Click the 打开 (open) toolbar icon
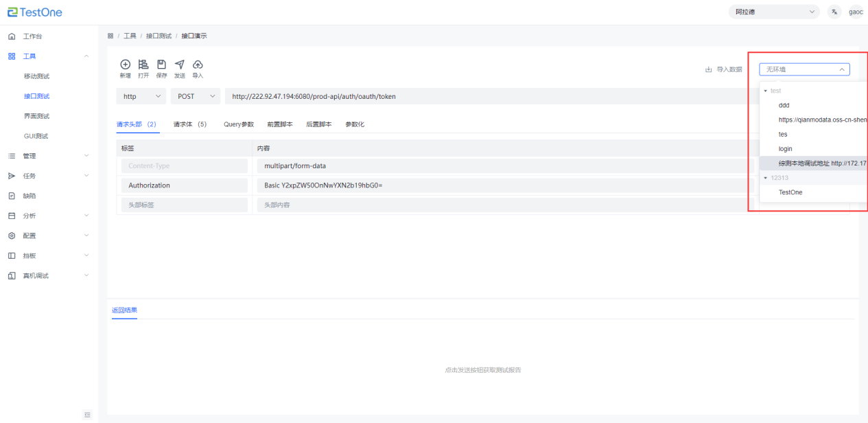 [x=143, y=65]
